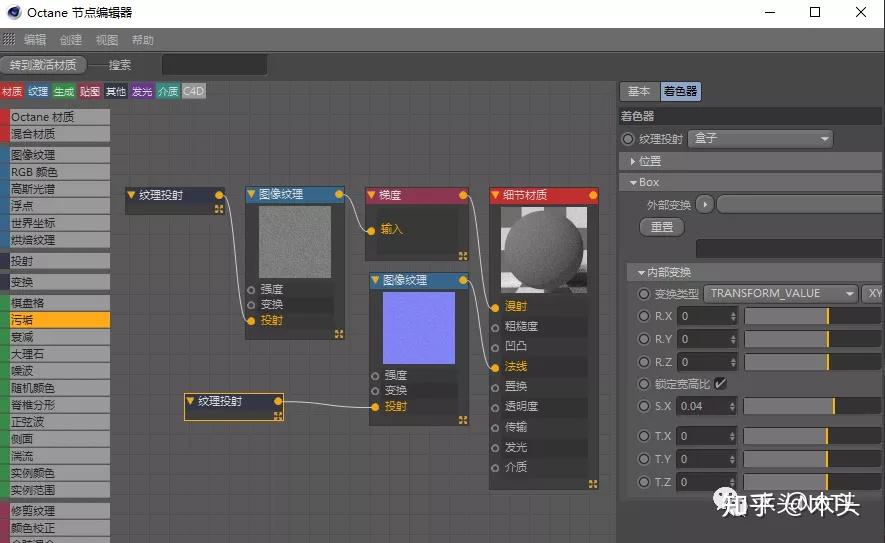This screenshot has width=885, height=543.
Task: Uncheck the 锁定宽高比 checkbox
Action: (720, 384)
